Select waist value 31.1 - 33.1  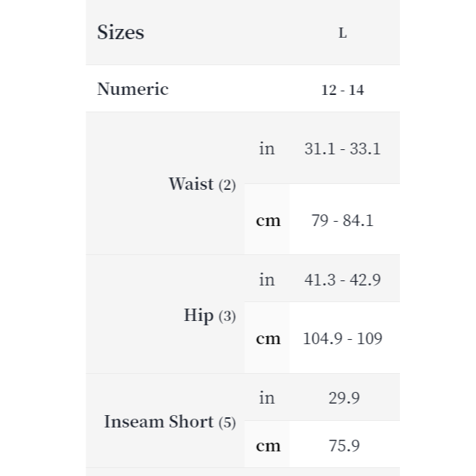click(343, 149)
